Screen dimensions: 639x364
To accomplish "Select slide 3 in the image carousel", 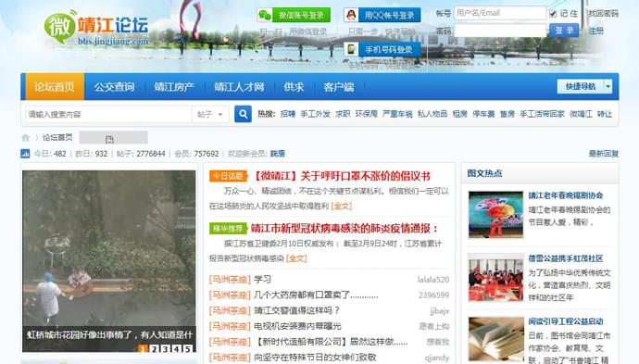I will pos(165,348).
